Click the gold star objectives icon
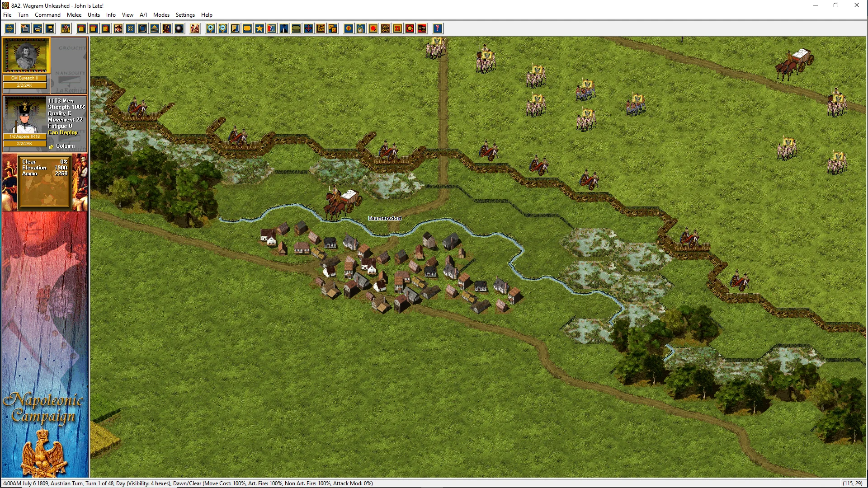This screenshot has width=868, height=488. point(259,28)
